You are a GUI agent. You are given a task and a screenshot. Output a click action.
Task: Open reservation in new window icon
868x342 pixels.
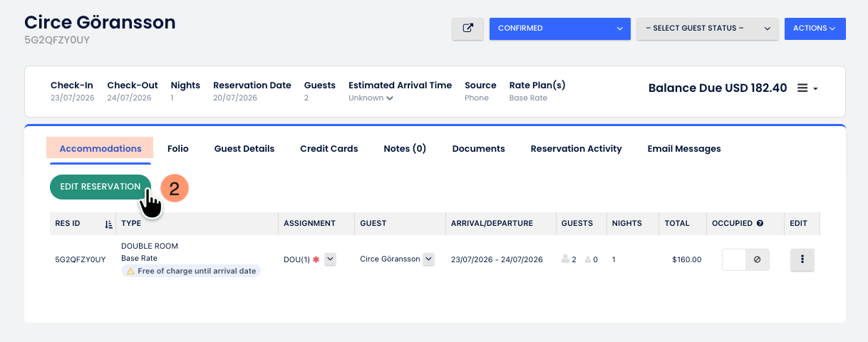pyautogui.click(x=467, y=28)
